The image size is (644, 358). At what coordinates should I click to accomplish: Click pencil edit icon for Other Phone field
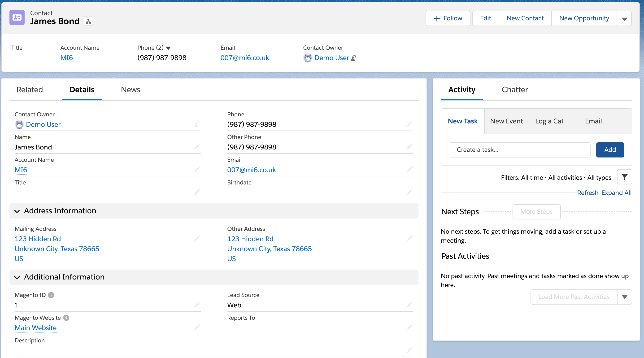click(409, 147)
